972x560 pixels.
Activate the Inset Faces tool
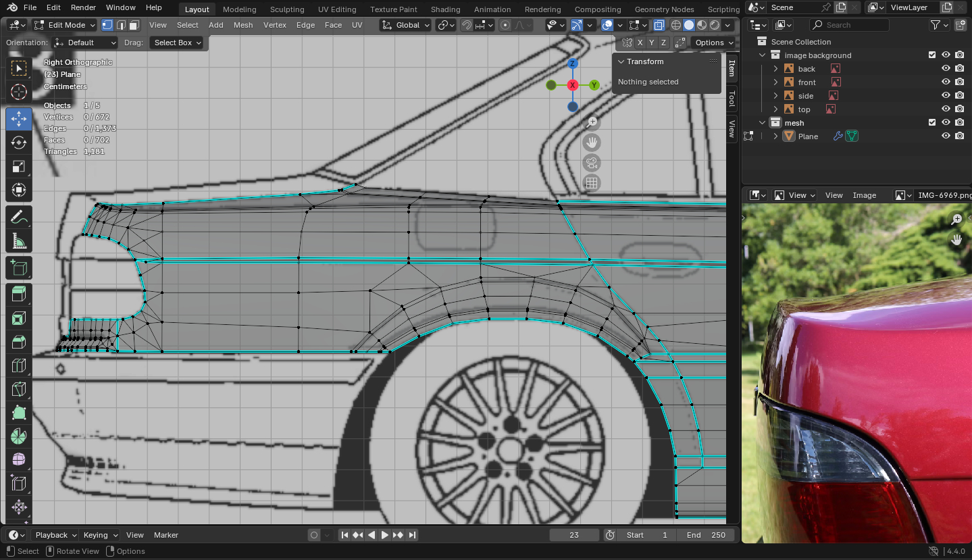click(19, 318)
